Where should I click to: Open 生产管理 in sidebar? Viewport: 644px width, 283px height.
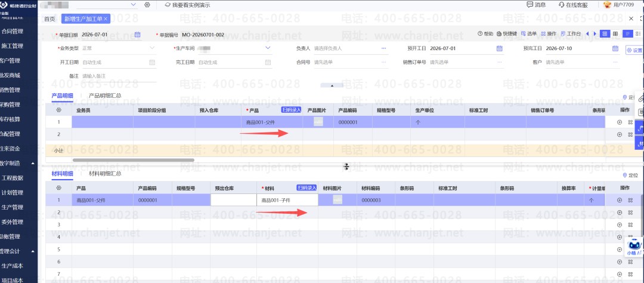[x=13, y=207]
